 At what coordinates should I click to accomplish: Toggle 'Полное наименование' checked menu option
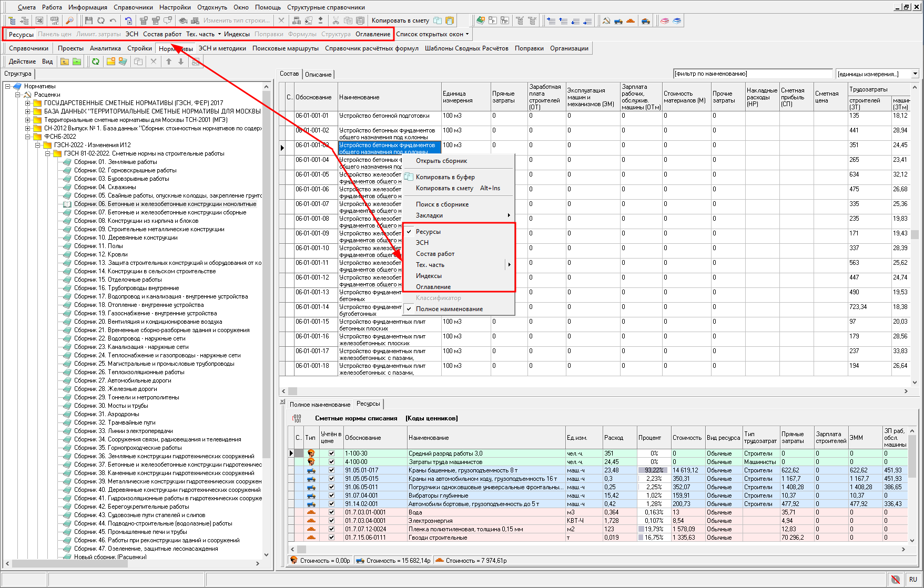click(x=449, y=309)
